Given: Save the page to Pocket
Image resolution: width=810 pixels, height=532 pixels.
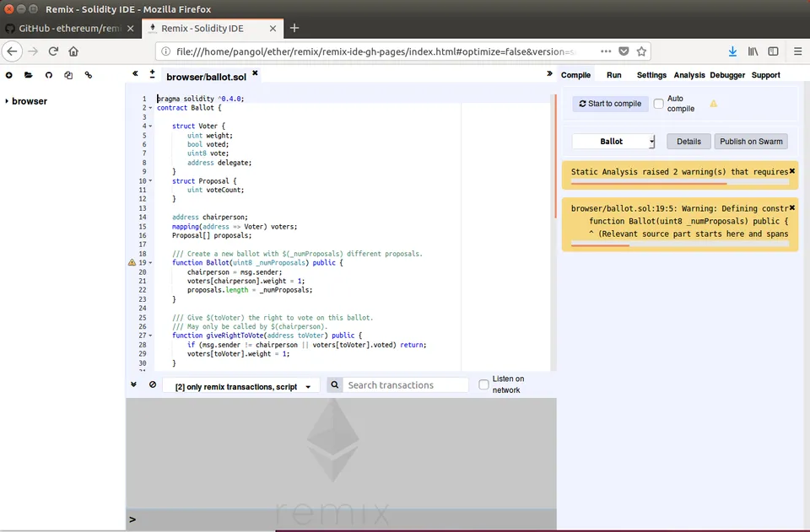Looking at the screenshot, I should click(624, 51).
